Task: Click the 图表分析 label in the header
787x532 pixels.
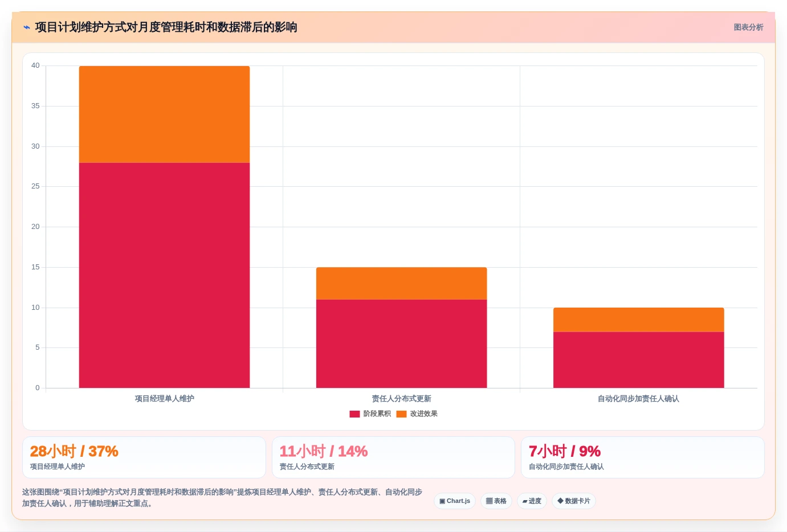Action: tap(748, 27)
